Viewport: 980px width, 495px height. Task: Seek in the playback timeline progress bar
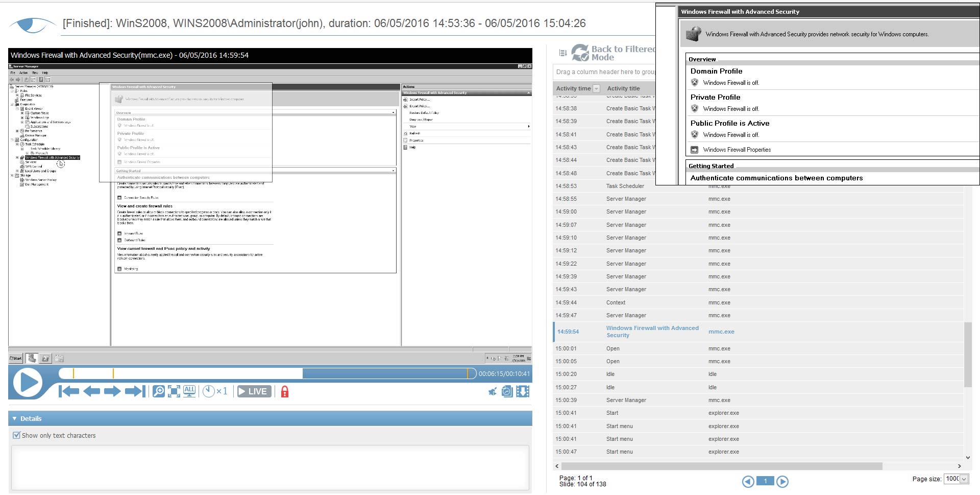(267, 373)
